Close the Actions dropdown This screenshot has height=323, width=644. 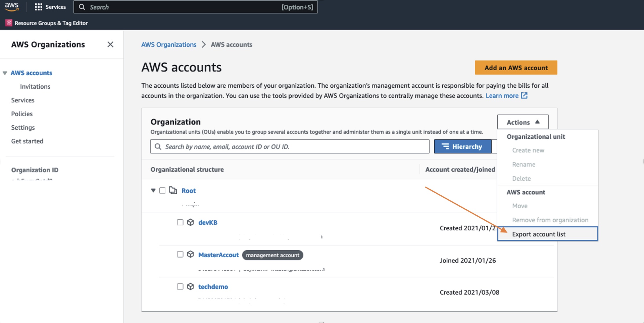[x=523, y=122]
